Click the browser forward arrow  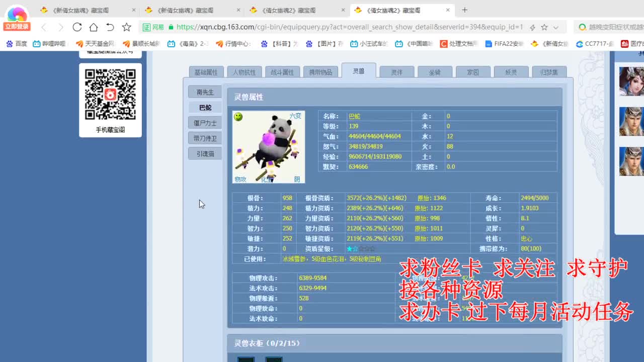[60, 27]
